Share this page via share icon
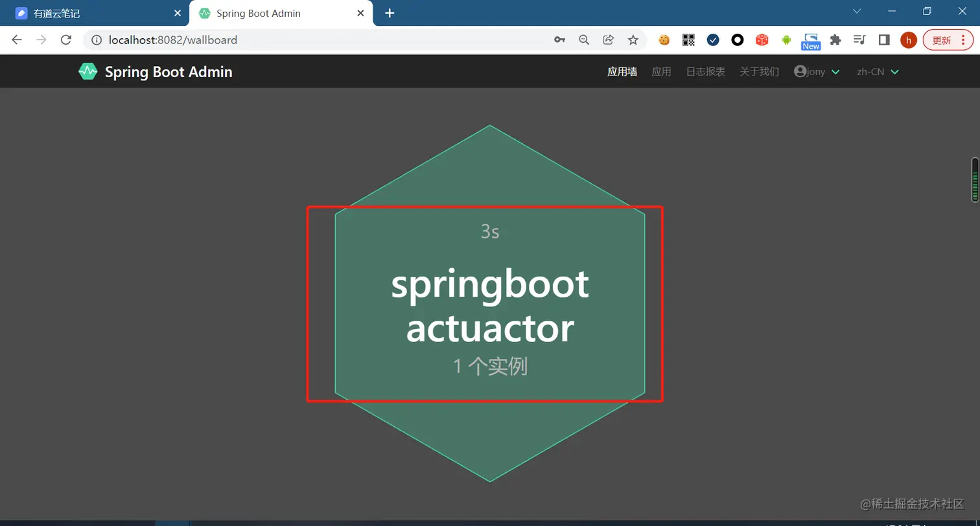Viewport: 980px width, 526px height. click(609, 40)
